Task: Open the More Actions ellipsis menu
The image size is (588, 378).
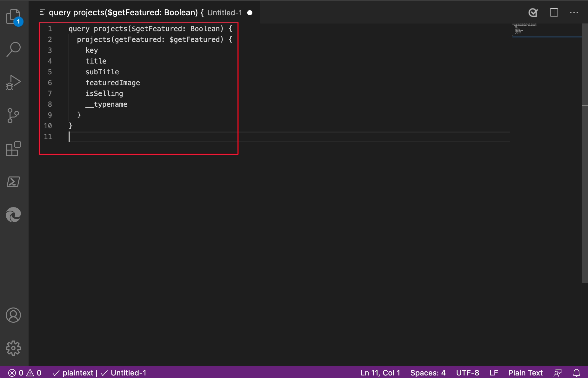Action: pyautogui.click(x=574, y=13)
